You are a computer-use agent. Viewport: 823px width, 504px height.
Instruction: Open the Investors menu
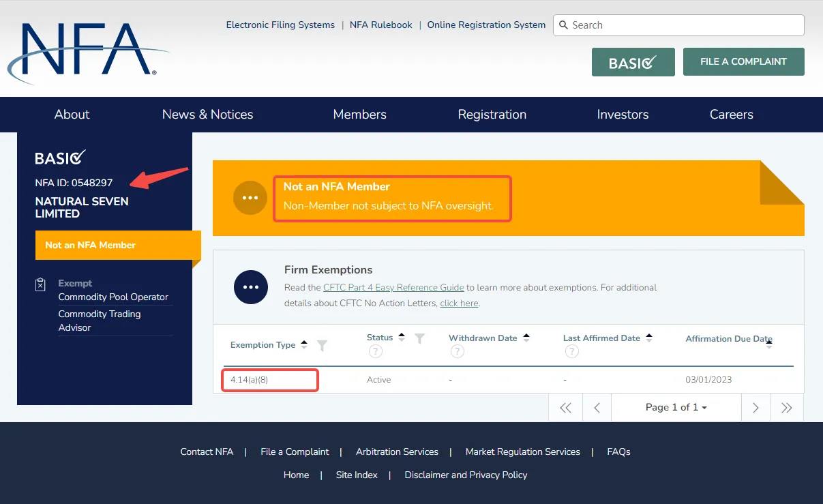click(x=623, y=115)
